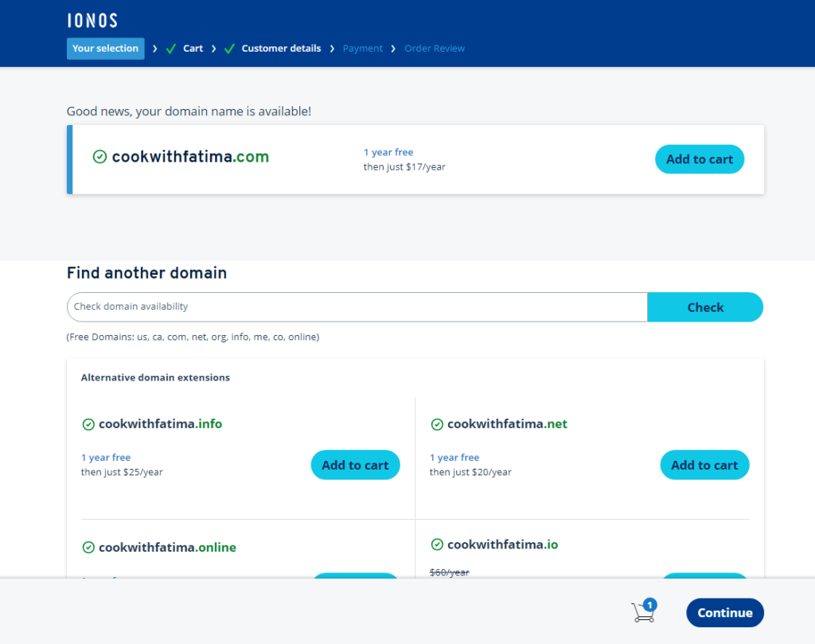
Task: Click the IONOS logo
Action: pyautogui.click(x=92, y=21)
